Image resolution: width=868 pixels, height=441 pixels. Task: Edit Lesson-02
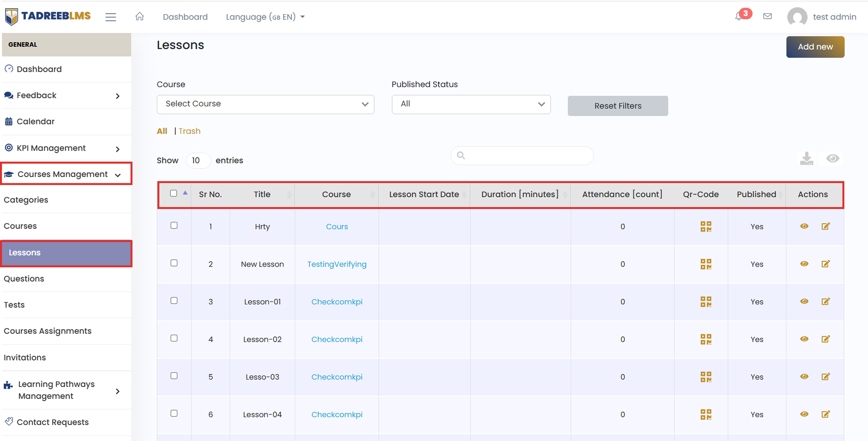tap(826, 339)
